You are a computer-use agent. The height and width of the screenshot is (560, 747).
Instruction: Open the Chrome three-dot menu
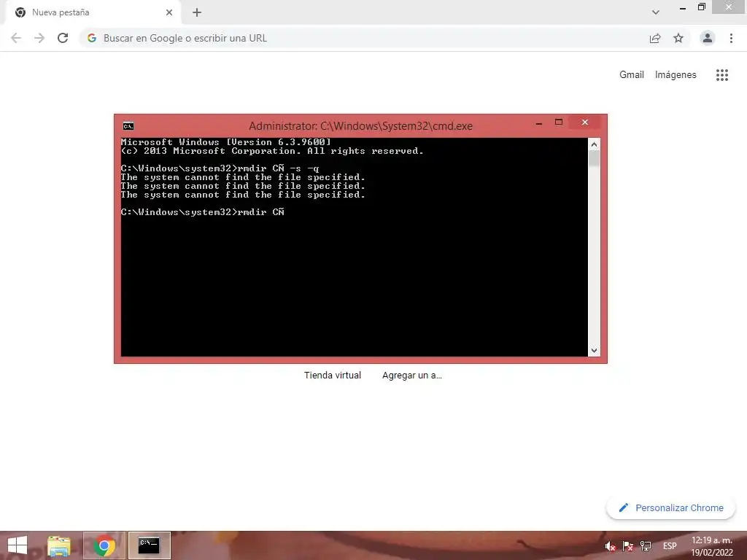(731, 38)
